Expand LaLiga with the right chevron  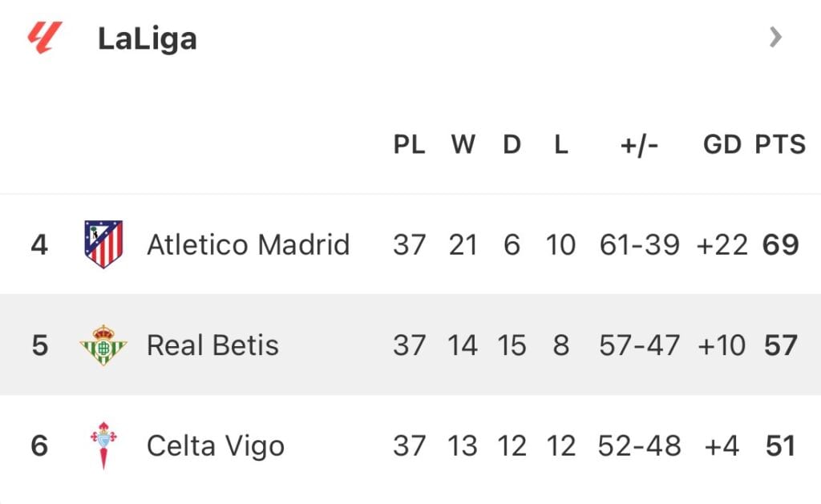point(775,37)
